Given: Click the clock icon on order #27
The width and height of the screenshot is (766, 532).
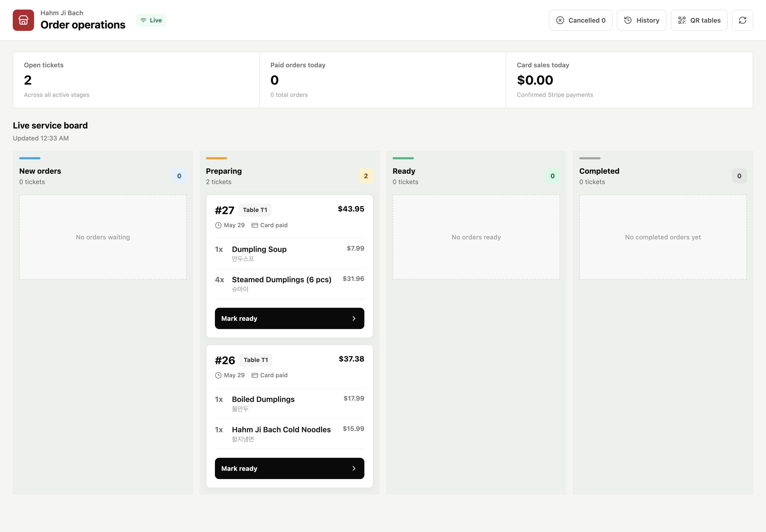Looking at the screenshot, I should tap(218, 225).
